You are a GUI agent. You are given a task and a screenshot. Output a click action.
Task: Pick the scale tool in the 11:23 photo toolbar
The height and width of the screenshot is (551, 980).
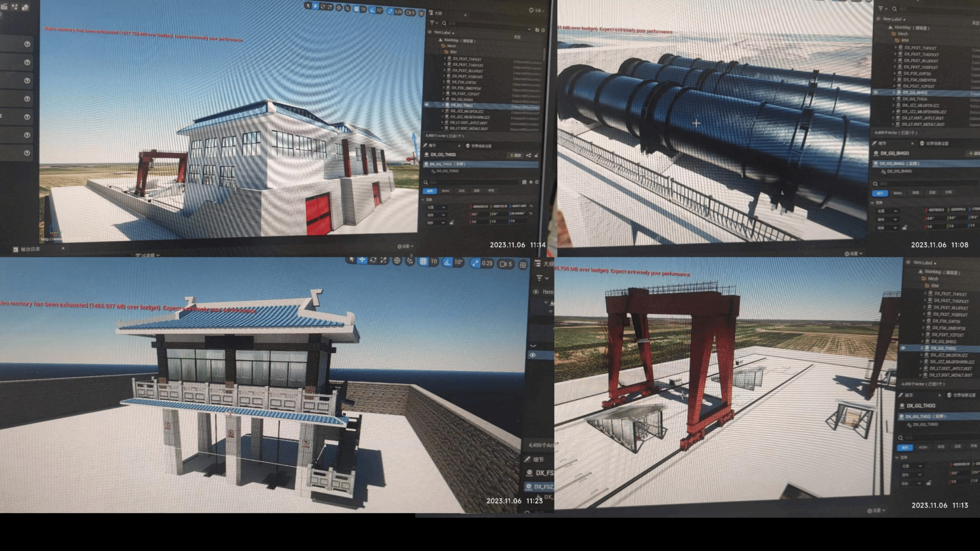pos(383,260)
